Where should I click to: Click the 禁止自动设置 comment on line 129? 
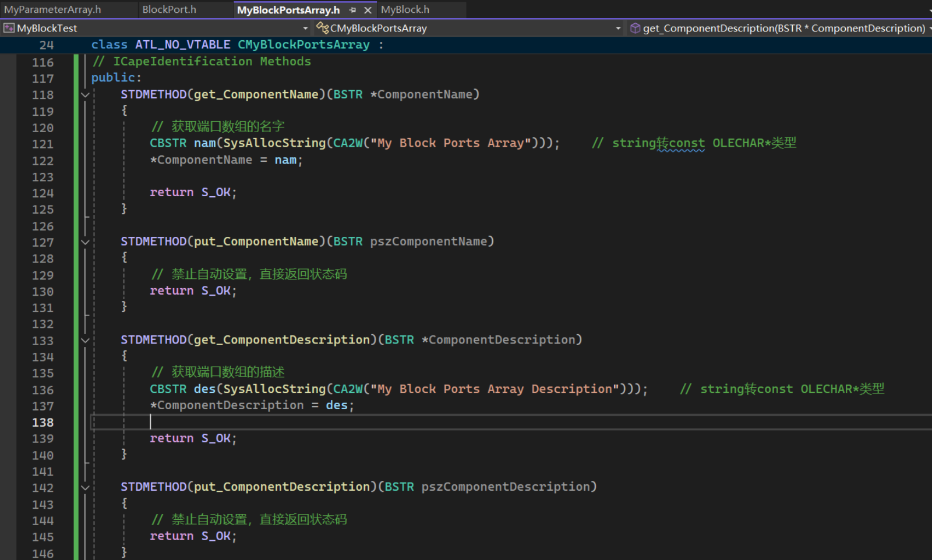(249, 274)
